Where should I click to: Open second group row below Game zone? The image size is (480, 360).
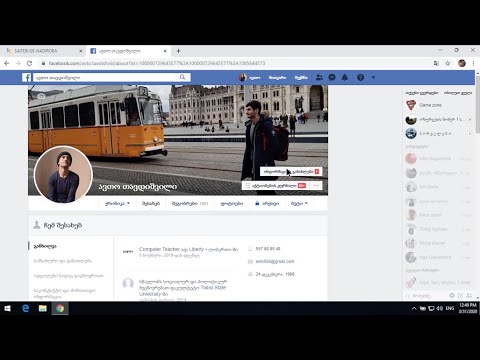pyautogui.click(x=438, y=119)
